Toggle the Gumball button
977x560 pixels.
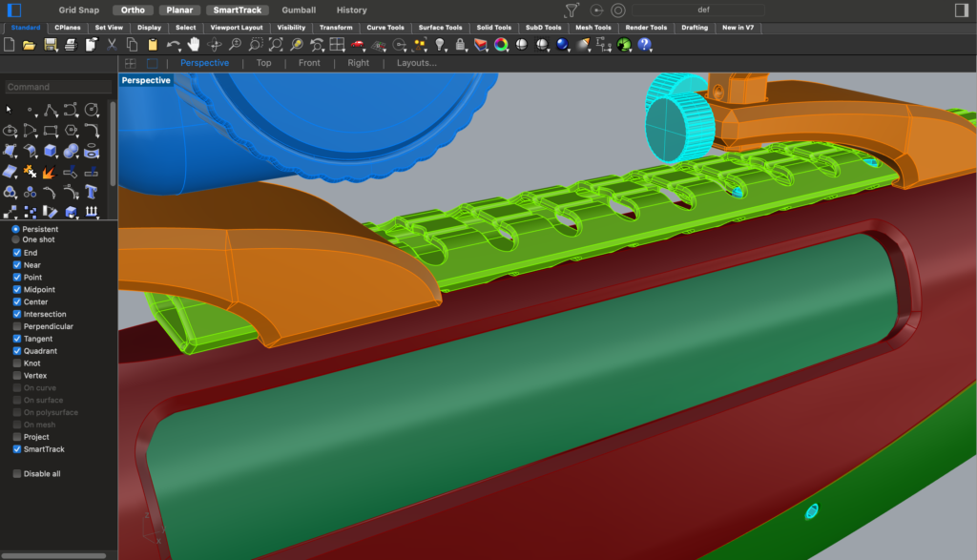click(299, 10)
